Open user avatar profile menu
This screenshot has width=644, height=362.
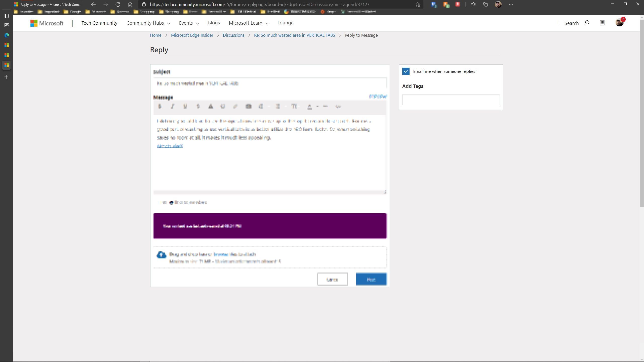(619, 23)
